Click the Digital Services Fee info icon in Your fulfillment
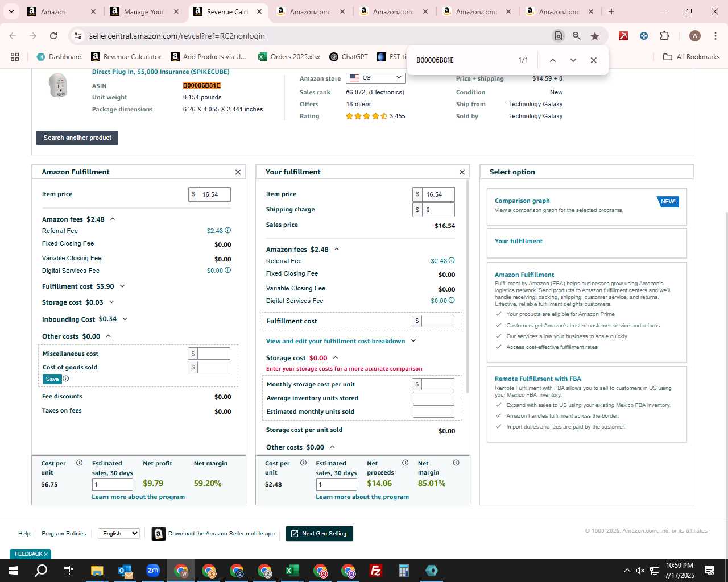728x582 pixels. (452, 300)
